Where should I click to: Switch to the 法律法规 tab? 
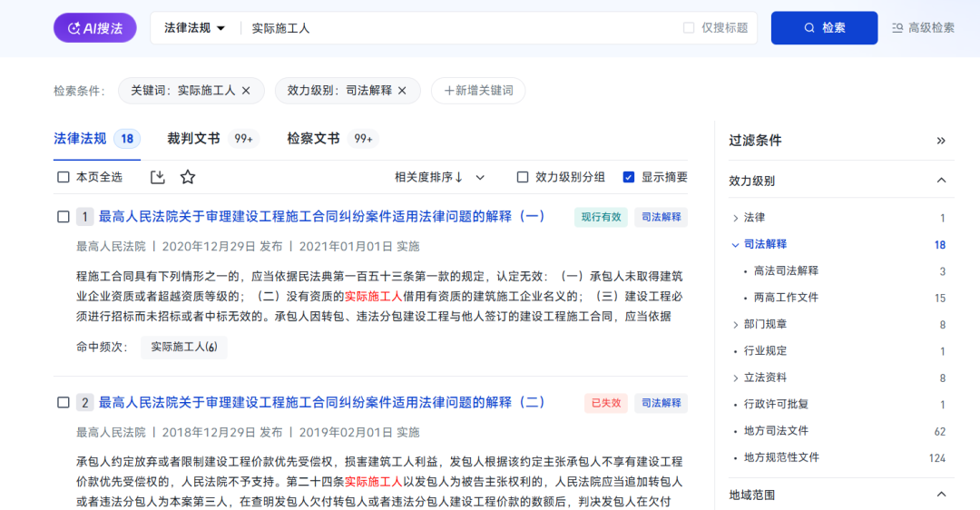[96, 139]
